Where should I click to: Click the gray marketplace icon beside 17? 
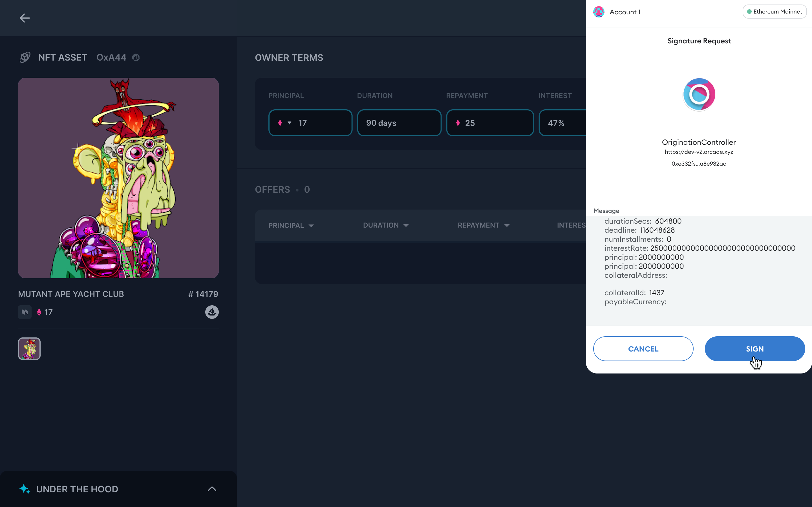(x=25, y=312)
